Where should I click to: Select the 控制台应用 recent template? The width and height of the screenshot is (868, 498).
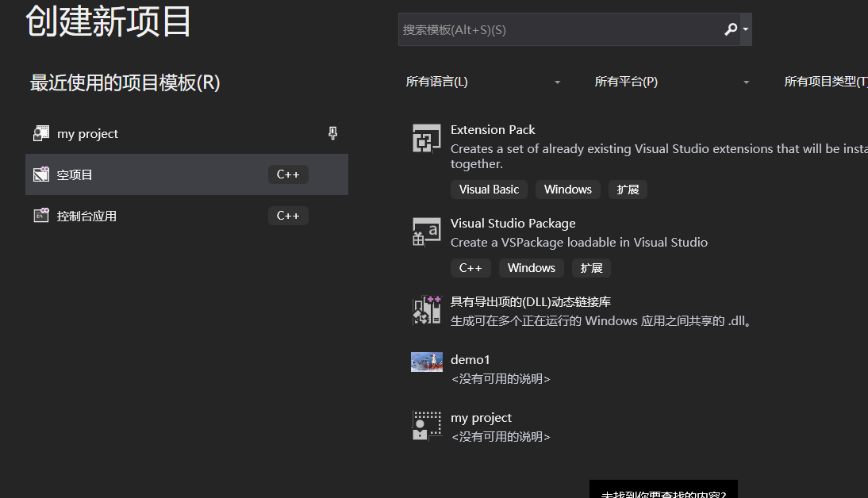click(x=186, y=216)
